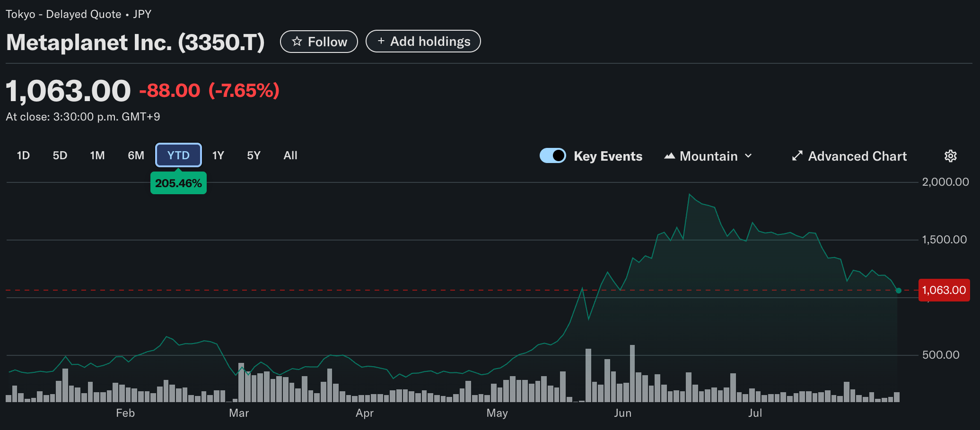
Task: Select the 5D time range tab
Action: coord(60,155)
